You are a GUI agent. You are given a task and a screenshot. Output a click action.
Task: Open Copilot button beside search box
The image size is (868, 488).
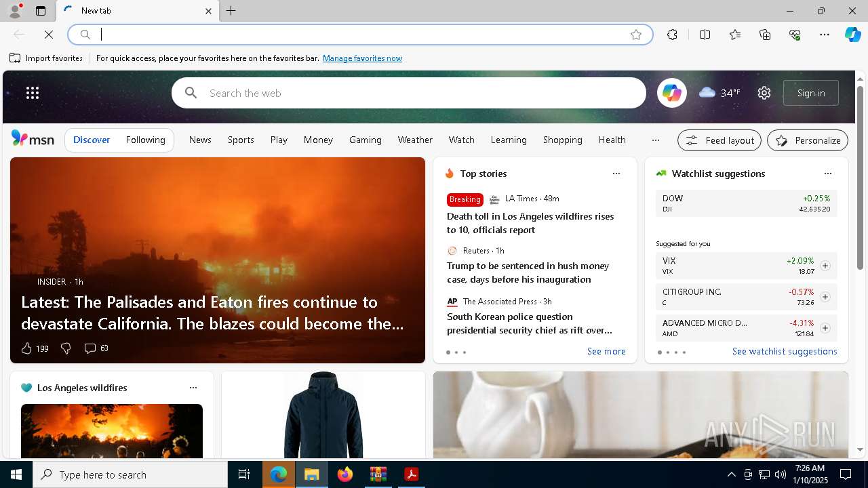pyautogui.click(x=672, y=93)
